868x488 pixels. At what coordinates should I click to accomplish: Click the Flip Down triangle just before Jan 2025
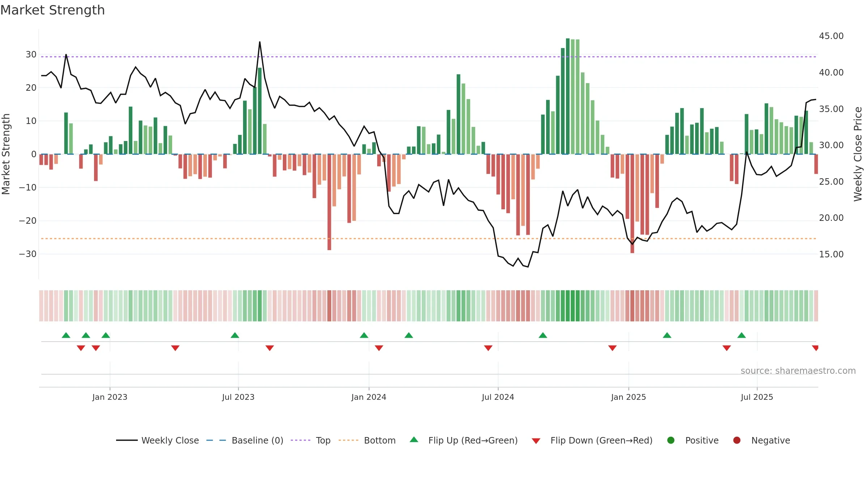(x=612, y=348)
